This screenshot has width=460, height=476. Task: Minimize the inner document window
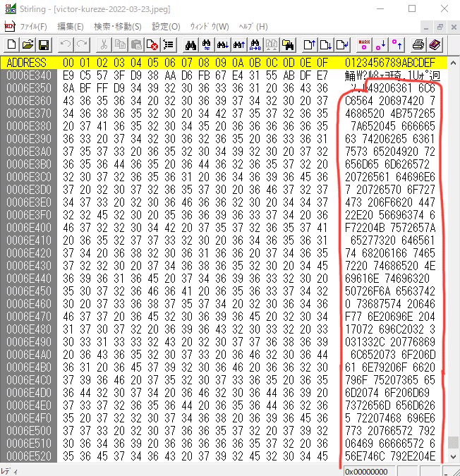pyautogui.click(x=426, y=28)
